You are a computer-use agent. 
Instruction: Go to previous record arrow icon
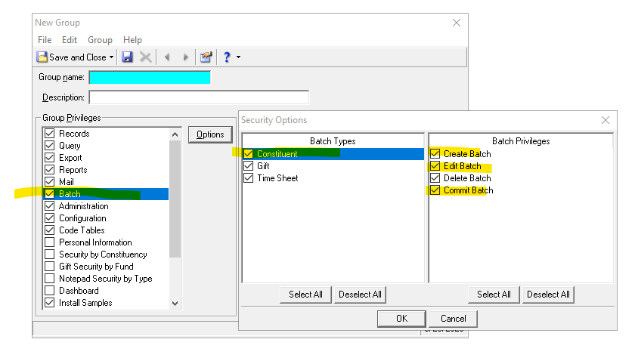pos(167,57)
